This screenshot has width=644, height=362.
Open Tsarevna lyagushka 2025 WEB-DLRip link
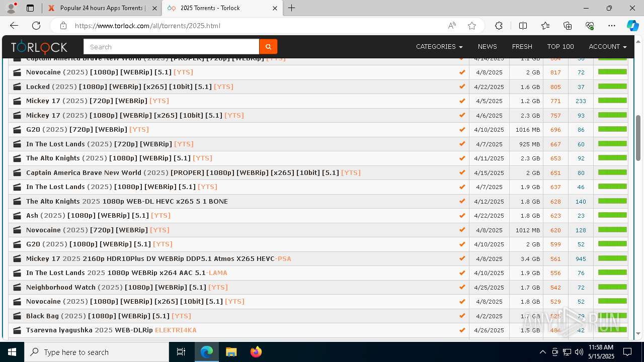click(x=111, y=330)
